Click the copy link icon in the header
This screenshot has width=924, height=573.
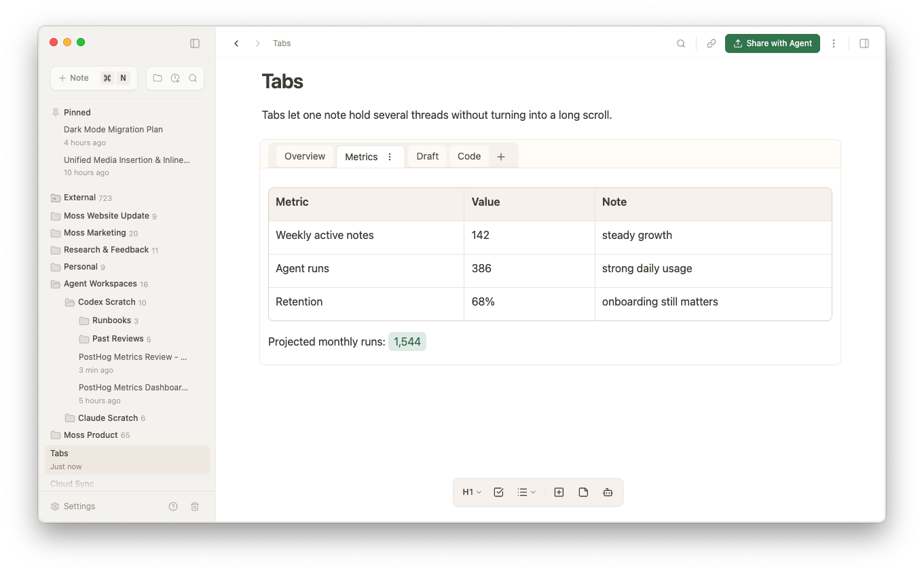click(x=711, y=43)
